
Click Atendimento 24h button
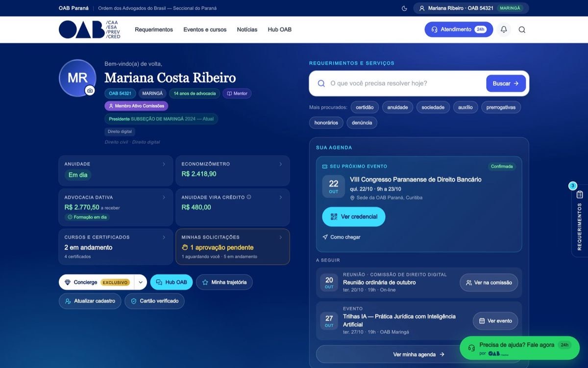(x=459, y=29)
